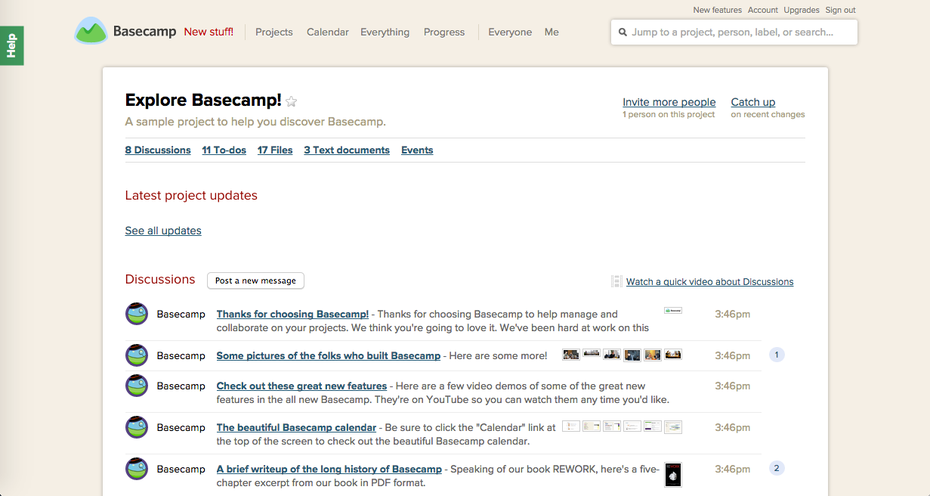930x496 pixels.
Task: Open the green Help side tab
Action: coord(11,46)
